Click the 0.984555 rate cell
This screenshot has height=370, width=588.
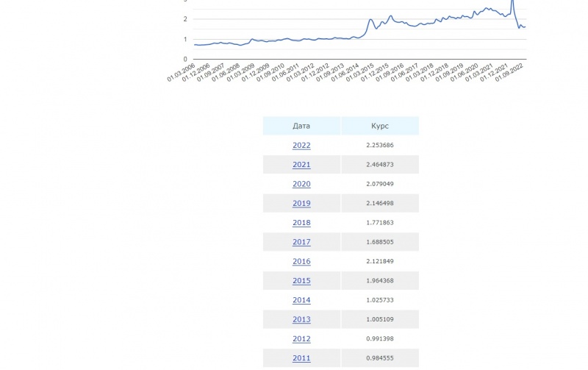(x=380, y=358)
